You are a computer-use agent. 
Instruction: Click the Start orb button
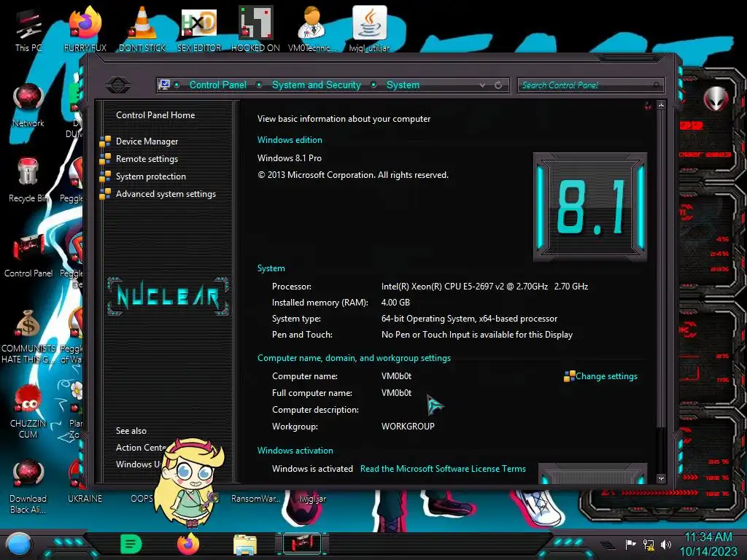pyautogui.click(x=19, y=544)
